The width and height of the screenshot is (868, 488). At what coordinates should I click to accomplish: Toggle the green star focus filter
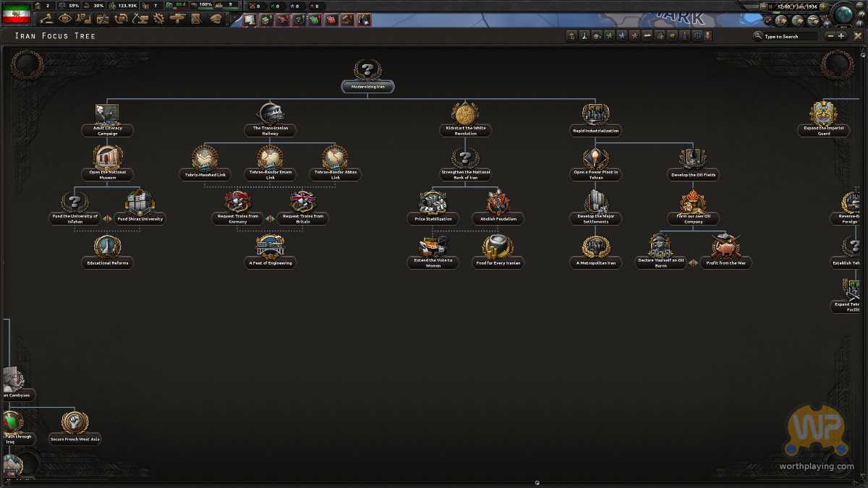pos(609,35)
